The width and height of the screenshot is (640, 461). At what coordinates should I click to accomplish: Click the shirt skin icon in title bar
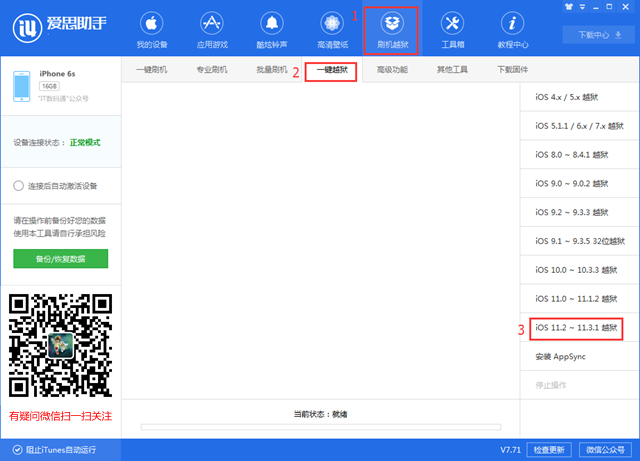(569, 7)
